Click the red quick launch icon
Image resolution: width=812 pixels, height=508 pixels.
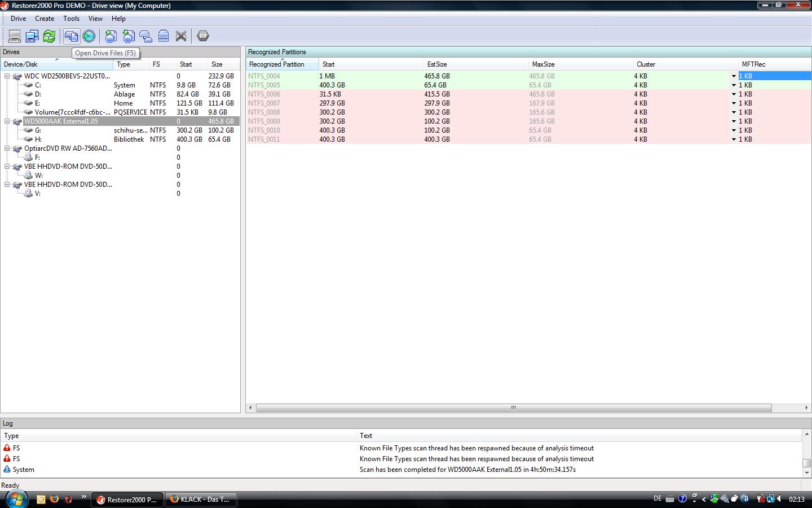pyautogui.click(x=68, y=499)
